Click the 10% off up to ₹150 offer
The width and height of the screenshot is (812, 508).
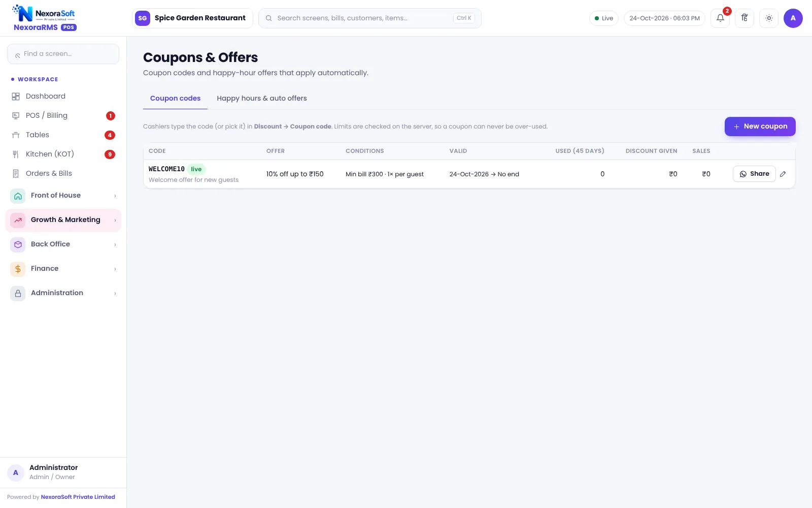tap(295, 174)
